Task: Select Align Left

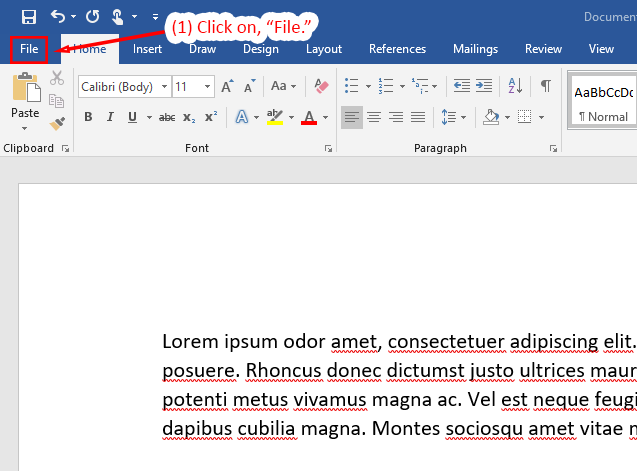Action: tap(352, 117)
